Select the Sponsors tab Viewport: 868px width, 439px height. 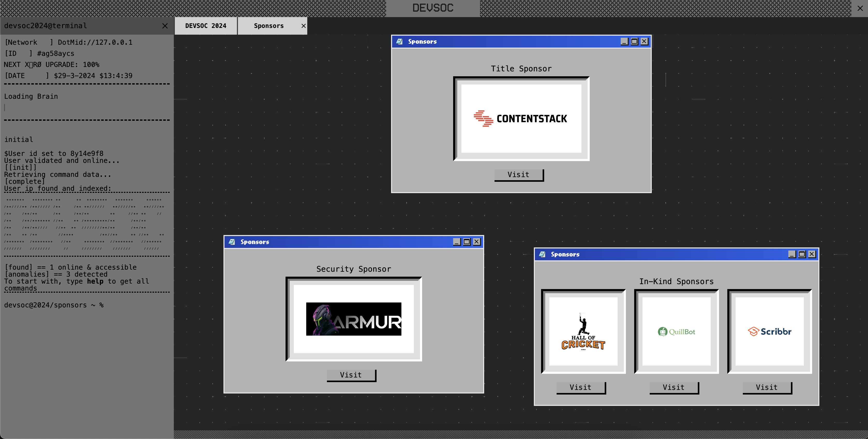[268, 26]
